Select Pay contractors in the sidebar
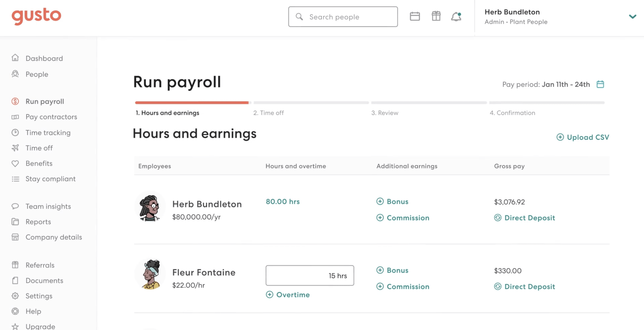This screenshot has width=644, height=330. coord(51,117)
